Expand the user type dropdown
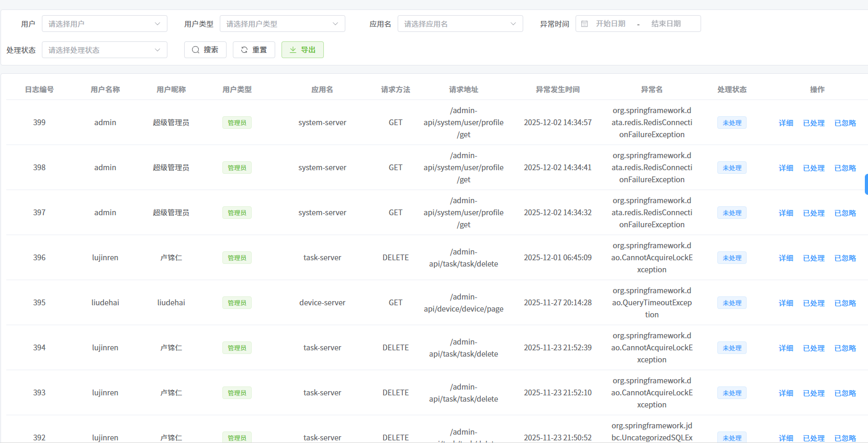 pos(282,24)
